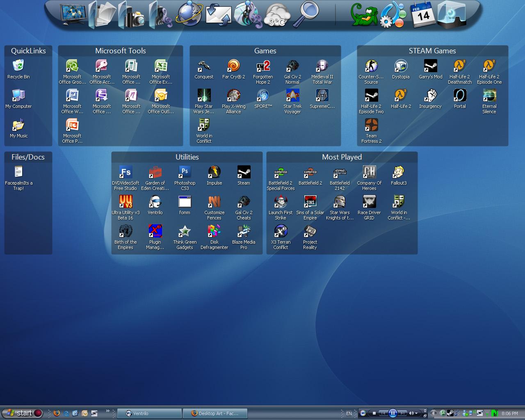The image size is (525, 420).
Task: Expand the quick launch chevron on the taskbar
Action: point(107,411)
